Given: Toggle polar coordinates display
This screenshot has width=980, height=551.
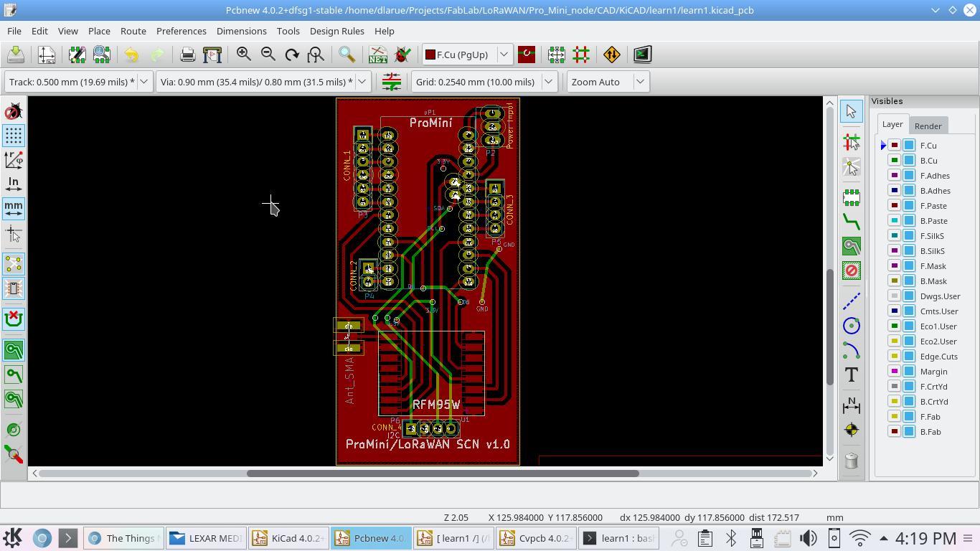Looking at the screenshot, I should (x=14, y=160).
